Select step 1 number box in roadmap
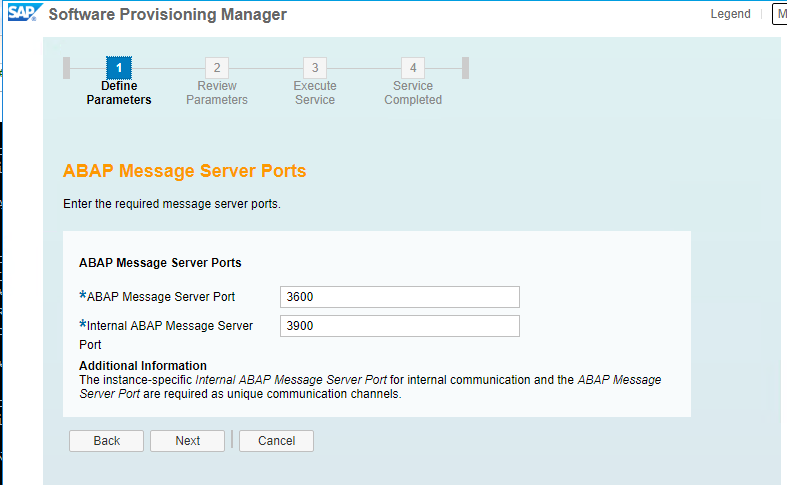 click(119, 68)
